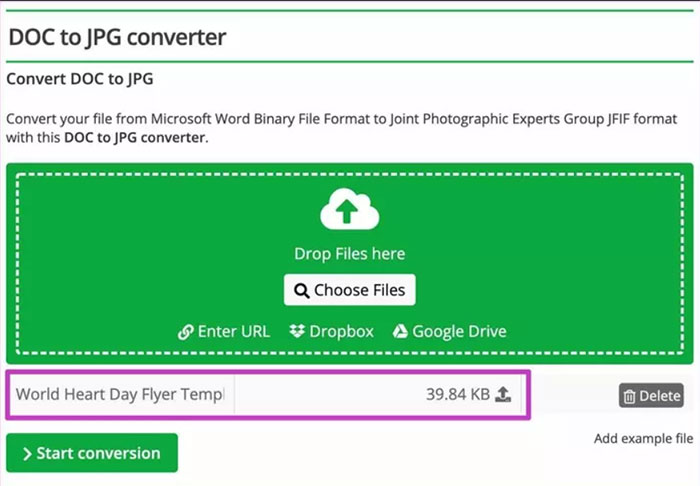
Task: Select the World Heart Day Flyer Temp filename
Action: (x=120, y=395)
